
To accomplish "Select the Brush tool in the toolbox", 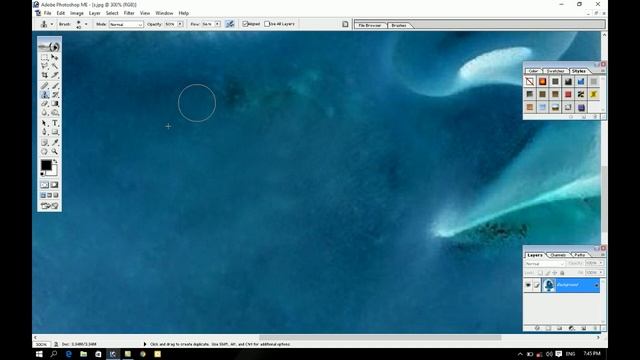I will 55,86.
